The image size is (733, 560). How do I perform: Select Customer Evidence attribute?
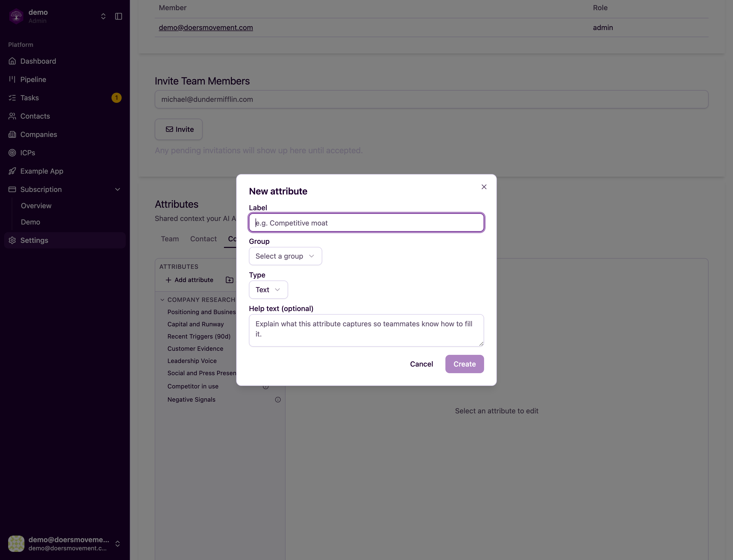coord(195,349)
